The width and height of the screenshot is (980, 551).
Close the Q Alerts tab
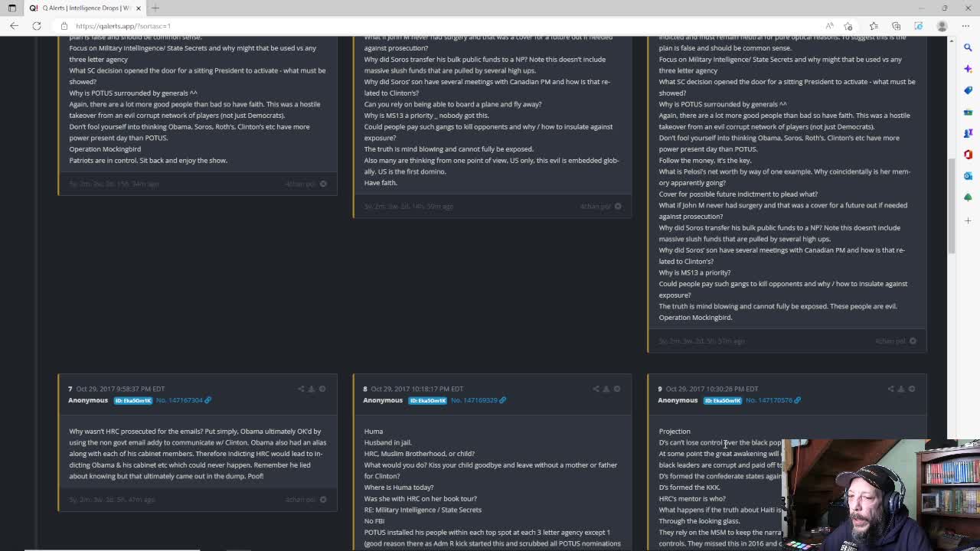pyautogui.click(x=139, y=8)
